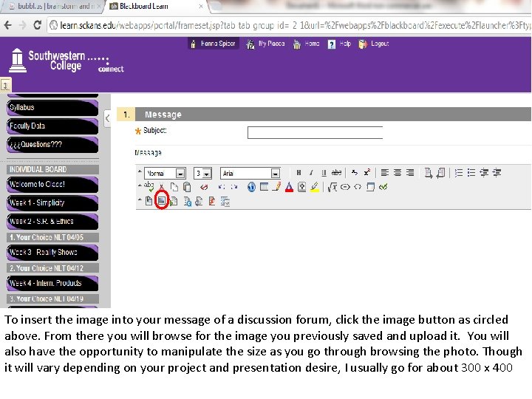Switch to the bubbl.us browser tab

[52, 7]
